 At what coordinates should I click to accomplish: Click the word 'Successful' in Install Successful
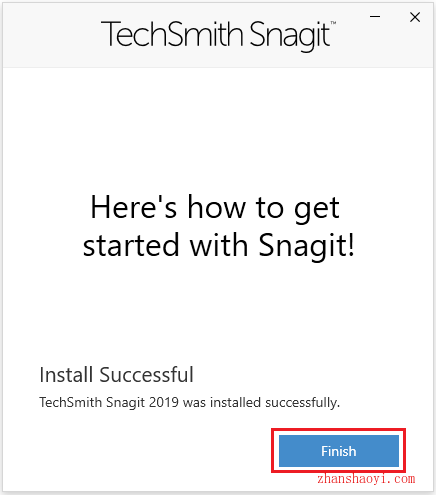tap(146, 375)
